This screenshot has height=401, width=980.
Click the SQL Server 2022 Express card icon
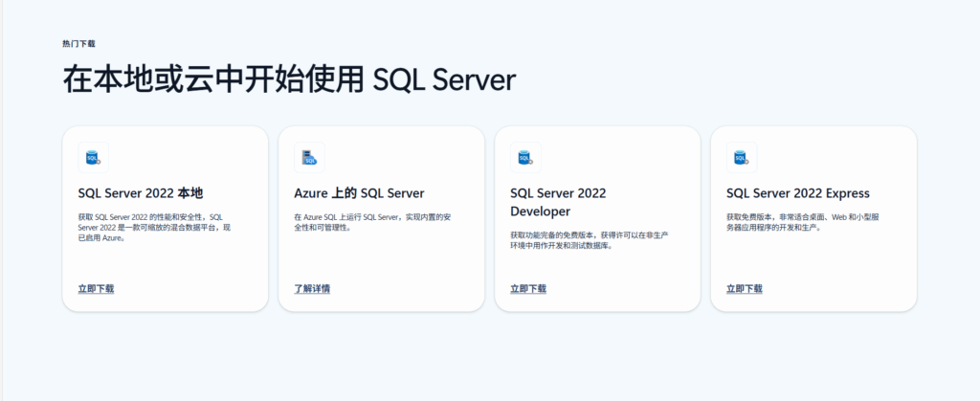[742, 157]
